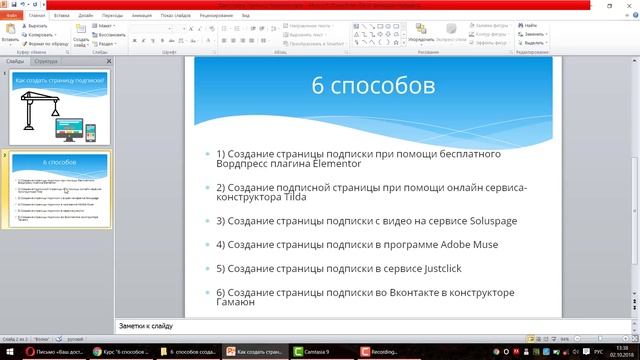Switch to the Вставка ribbon tab

(62, 16)
